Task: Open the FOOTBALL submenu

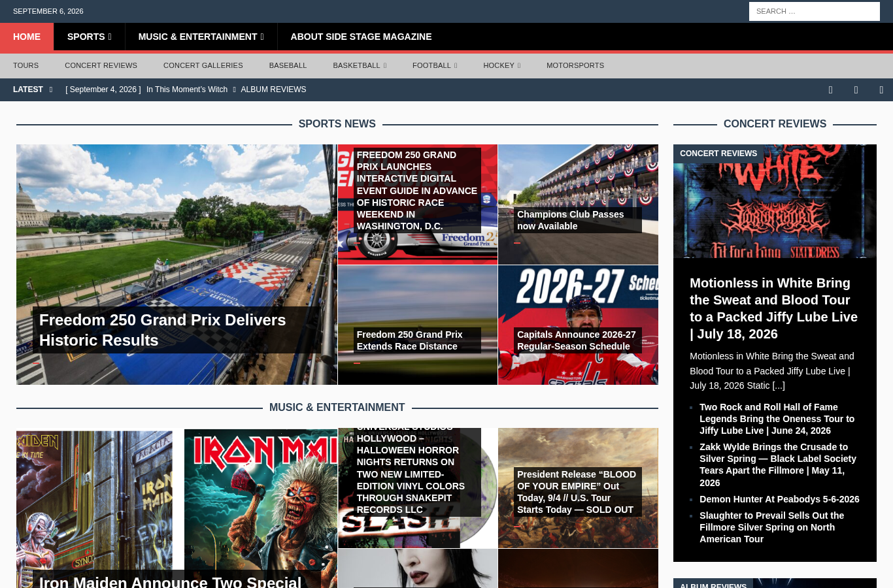Action: click(456, 65)
